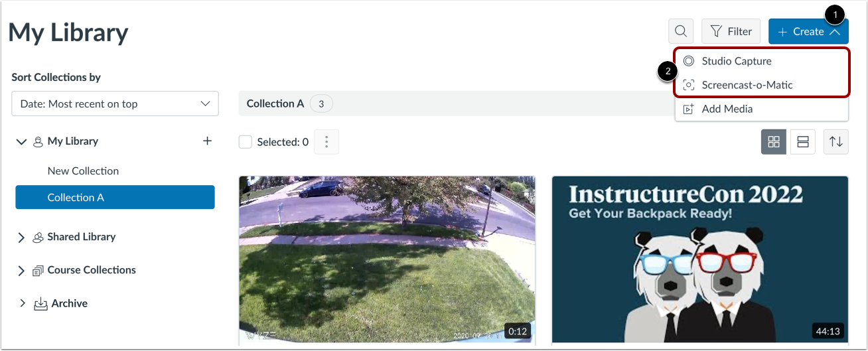
Task: Click the Screencast-o-Matic capture icon
Action: [689, 85]
